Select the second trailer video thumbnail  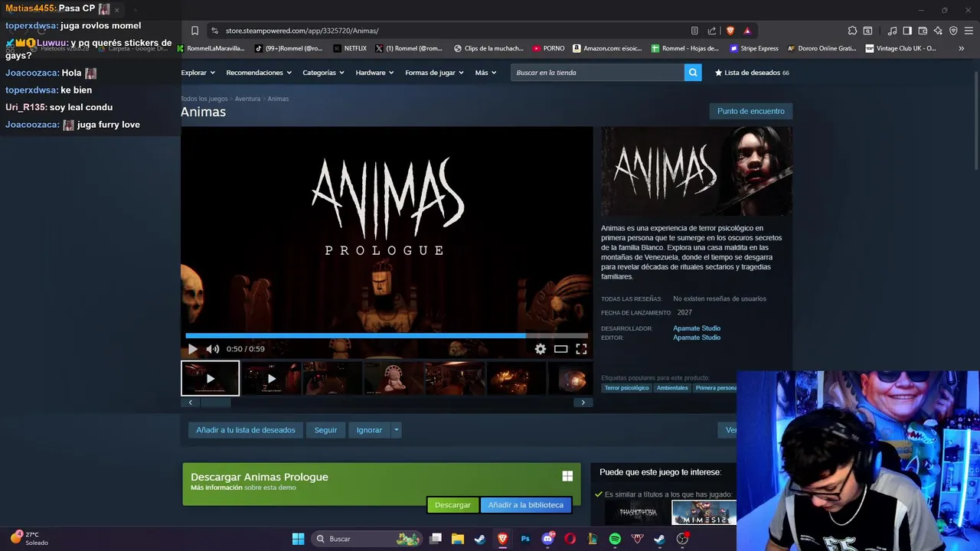(x=271, y=379)
